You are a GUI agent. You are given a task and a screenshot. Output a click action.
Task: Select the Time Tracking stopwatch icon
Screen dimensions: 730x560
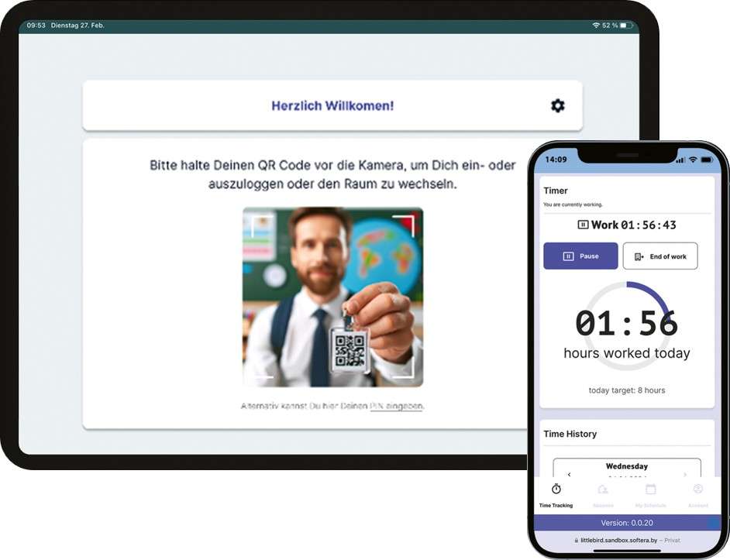coord(556,490)
